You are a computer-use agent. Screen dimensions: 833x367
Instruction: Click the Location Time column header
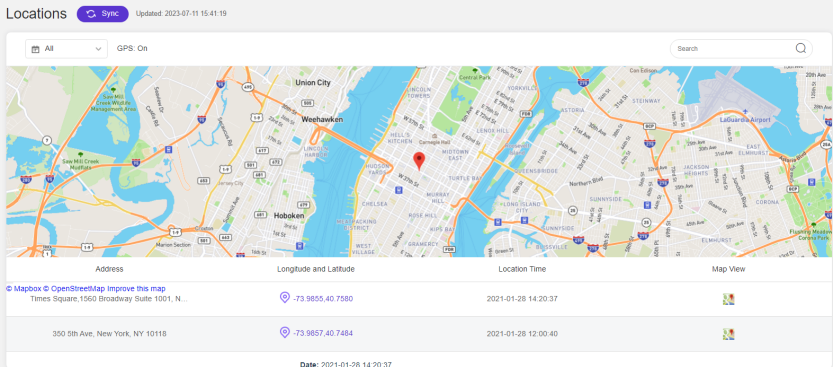[522, 269]
